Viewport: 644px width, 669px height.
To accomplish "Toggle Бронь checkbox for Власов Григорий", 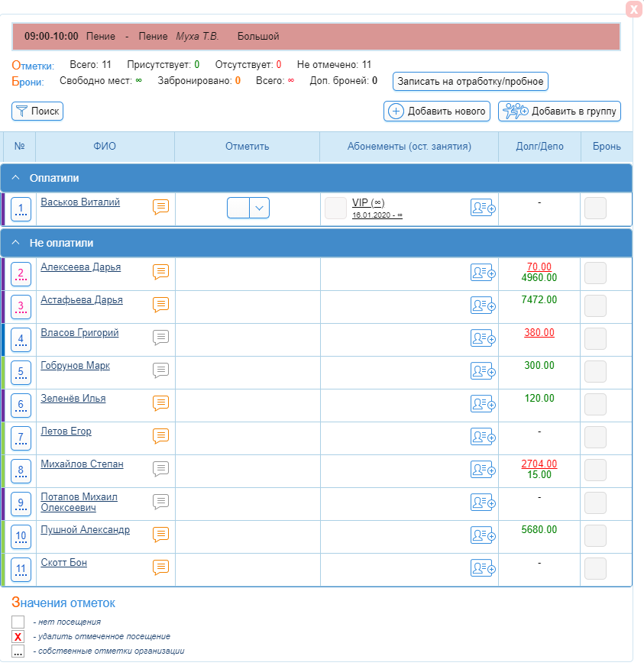I will [595, 338].
